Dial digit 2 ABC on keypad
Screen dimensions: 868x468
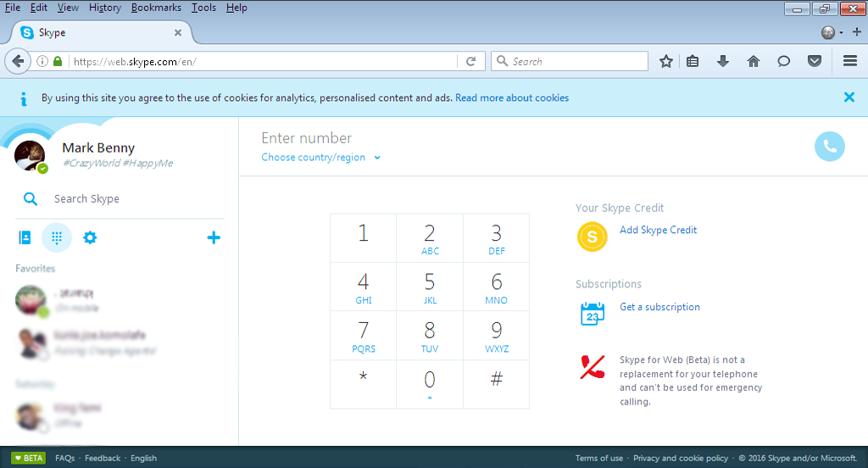pos(430,238)
